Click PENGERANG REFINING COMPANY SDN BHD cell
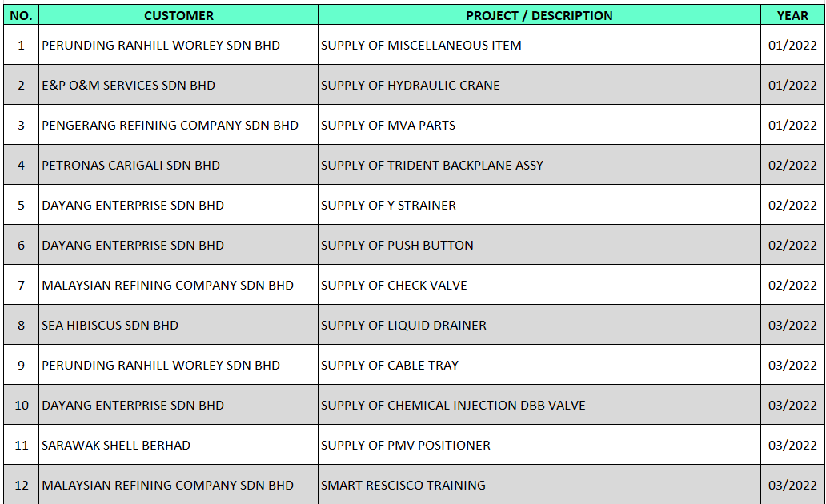This screenshot has height=504, width=826. pyautogui.click(x=170, y=126)
